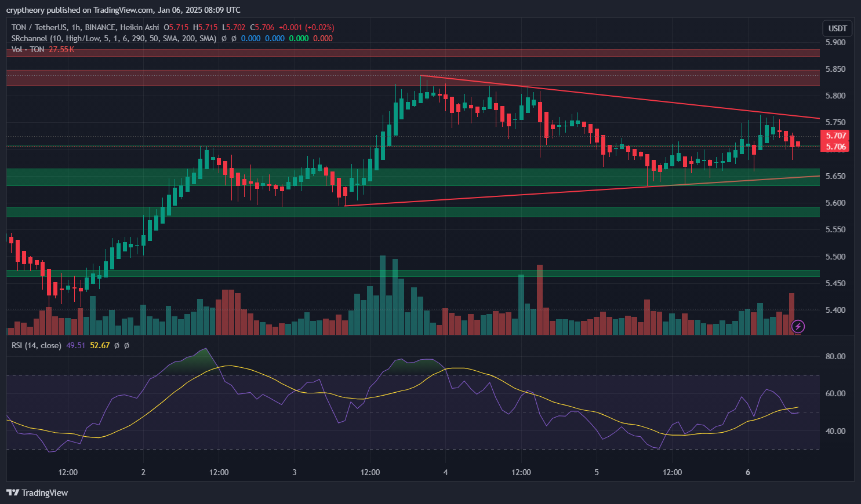Screen dimensions: 861x504
Task: Click the red 5.707 price label
Action: point(836,136)
